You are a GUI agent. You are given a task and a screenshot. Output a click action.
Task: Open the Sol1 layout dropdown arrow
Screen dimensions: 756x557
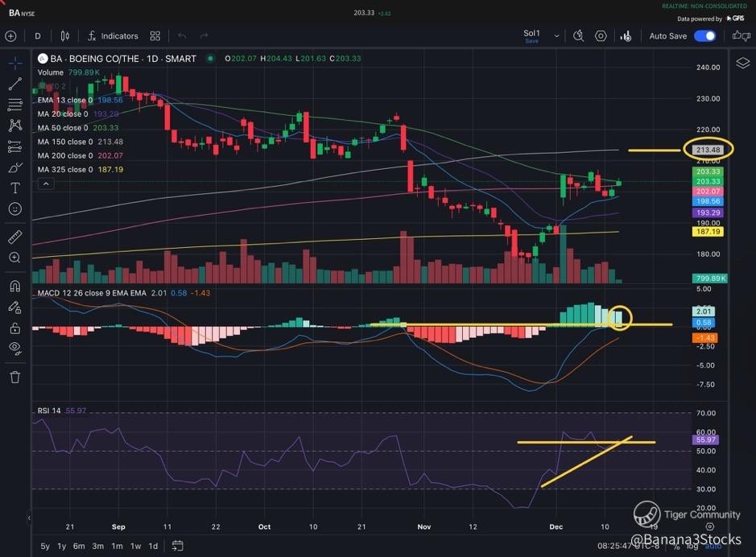[556, 36]
